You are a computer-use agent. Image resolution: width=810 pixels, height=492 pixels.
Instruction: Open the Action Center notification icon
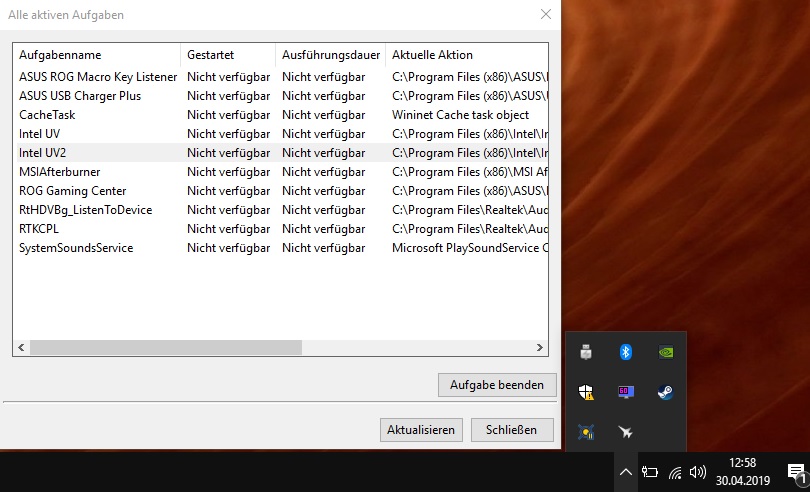pos(797,472)
